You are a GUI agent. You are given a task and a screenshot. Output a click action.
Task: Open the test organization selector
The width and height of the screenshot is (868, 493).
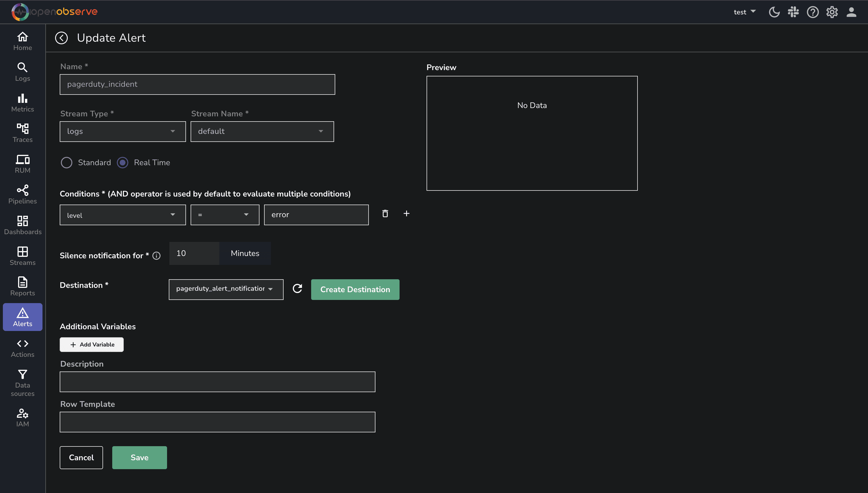coord(744,12)
